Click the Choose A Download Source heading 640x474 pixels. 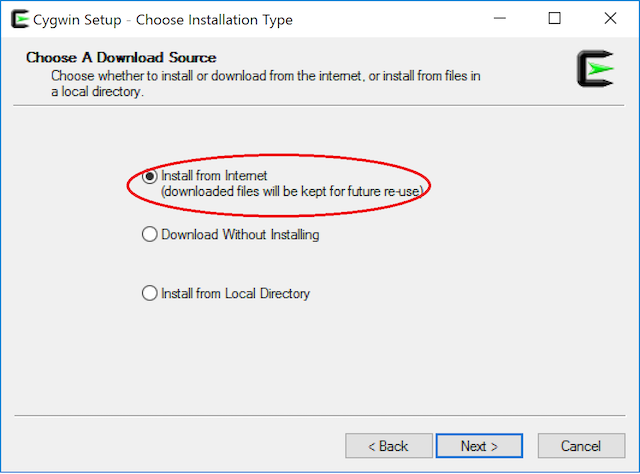click(121, 58)
